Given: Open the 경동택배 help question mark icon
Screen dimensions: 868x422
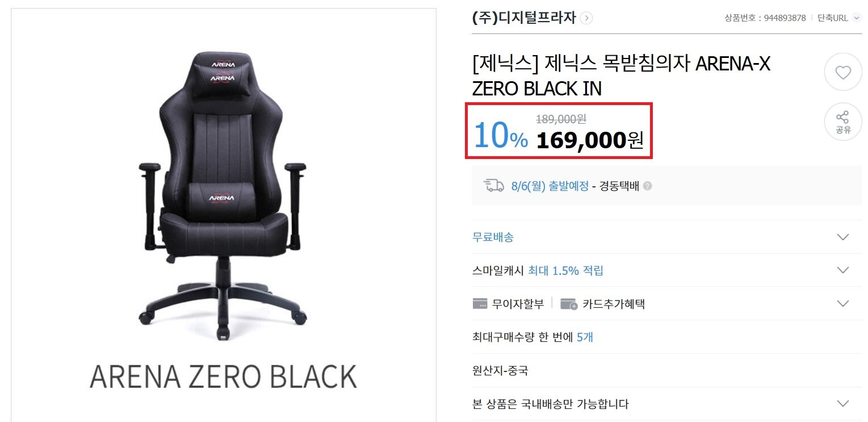Looking at the screenshot, I should (x=648, y=186).
